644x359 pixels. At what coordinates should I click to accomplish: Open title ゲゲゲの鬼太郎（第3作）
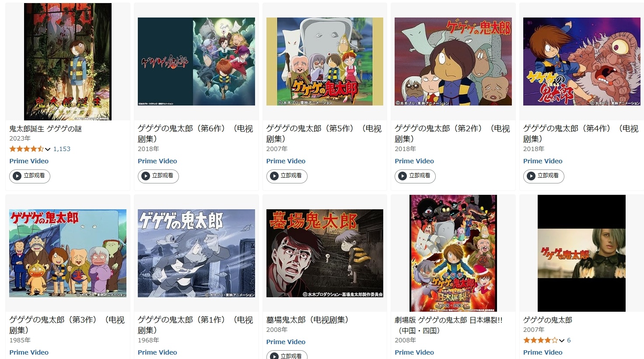[x=67, y=325]
